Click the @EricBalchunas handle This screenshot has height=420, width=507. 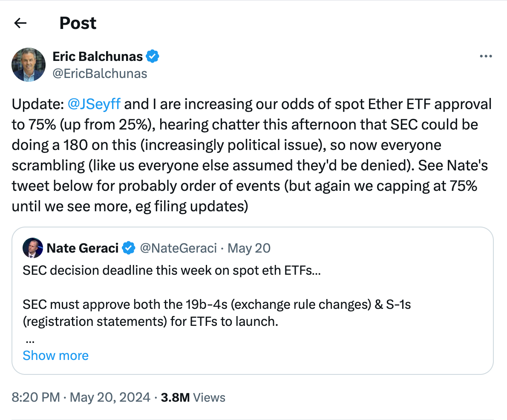100,73
